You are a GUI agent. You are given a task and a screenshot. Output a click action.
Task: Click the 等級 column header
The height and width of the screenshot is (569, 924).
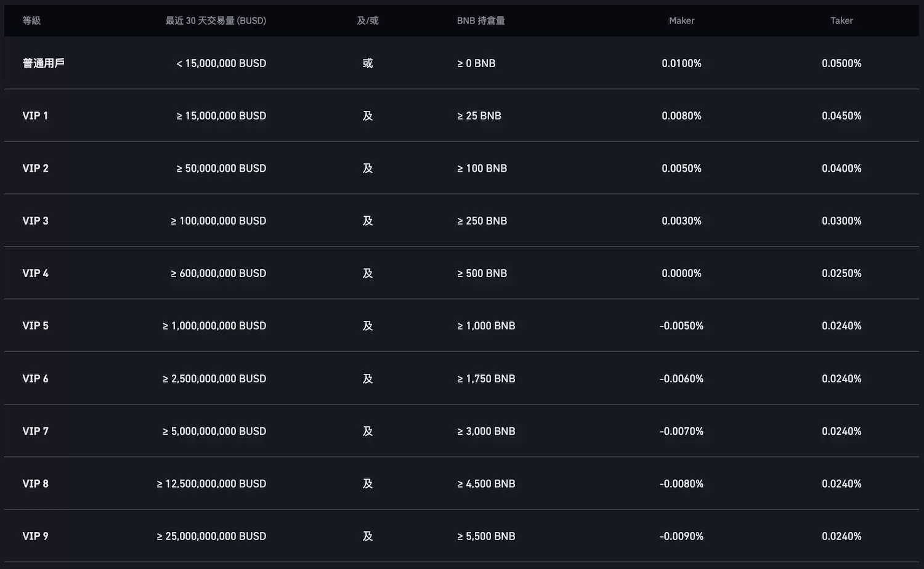coord(31,20)
